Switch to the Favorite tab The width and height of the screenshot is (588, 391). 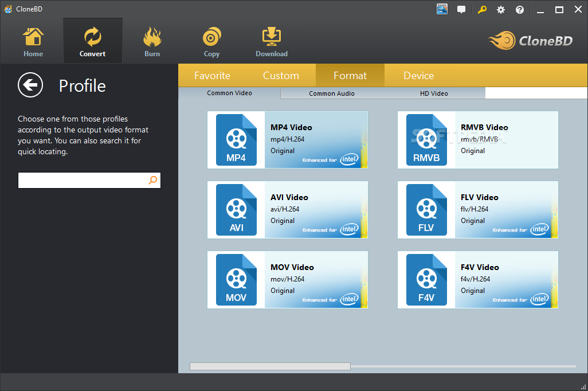click(x=212, y=76)
